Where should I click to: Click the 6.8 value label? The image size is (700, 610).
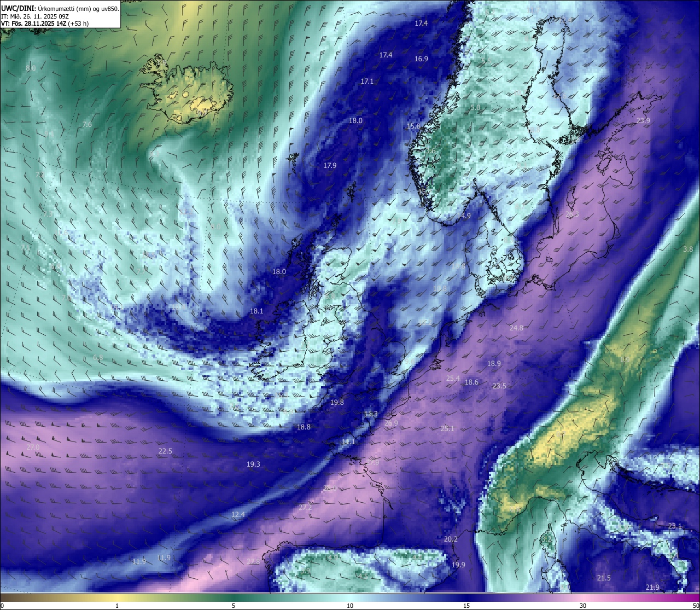click(x=98, y=358)
